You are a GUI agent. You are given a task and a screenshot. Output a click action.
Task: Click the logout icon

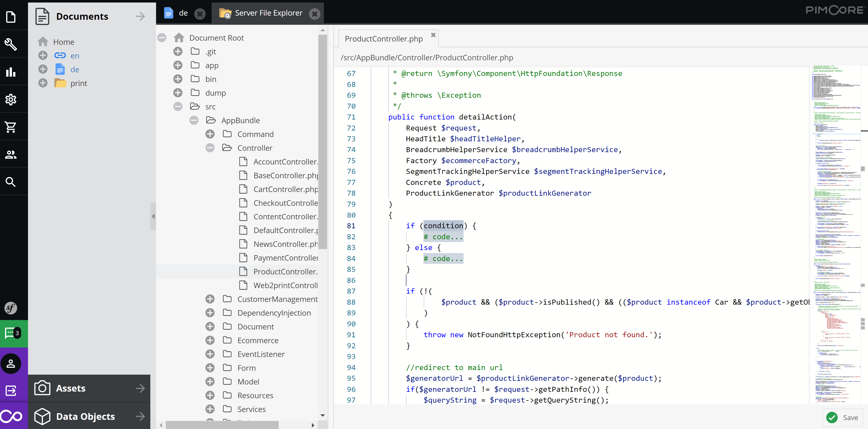[x=11, y=391]
